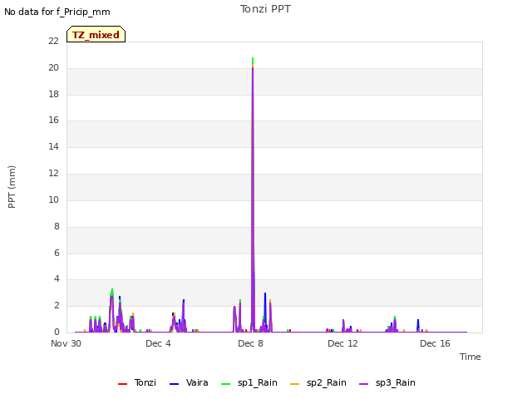Click the y-axis tick label 18
This screenshot has height=399, width=532.
click(53, 94)
